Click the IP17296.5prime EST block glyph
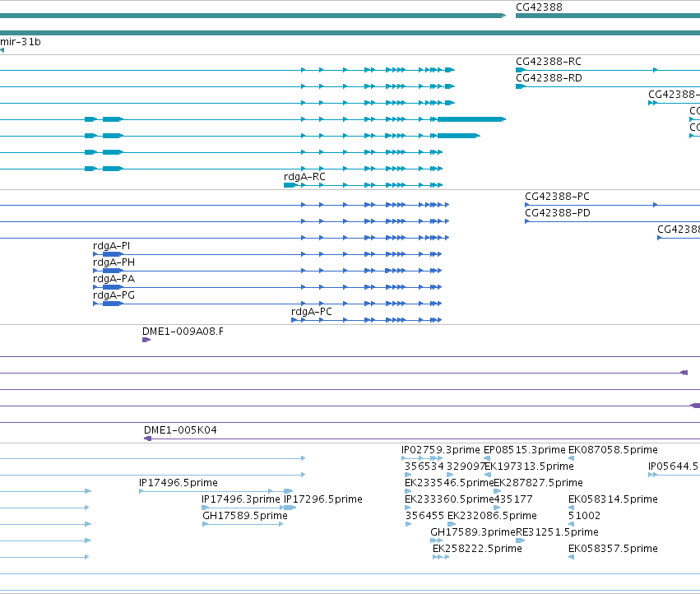Viewport: 700px width, 594px height. (x=290, y=508)
